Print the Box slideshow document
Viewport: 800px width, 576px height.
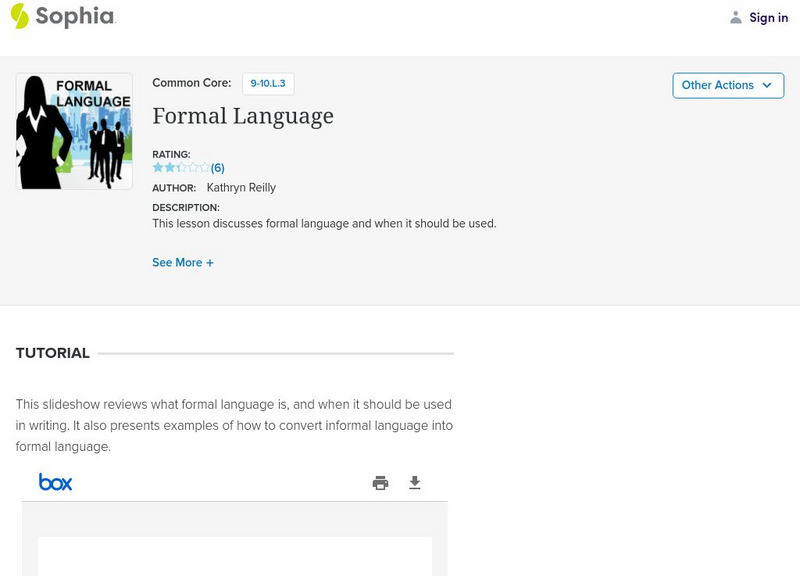click(x=380, y=483)
